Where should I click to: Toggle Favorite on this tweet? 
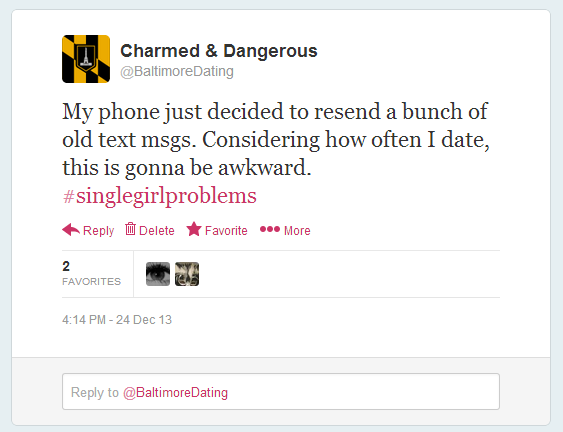(x=217, y=229)
